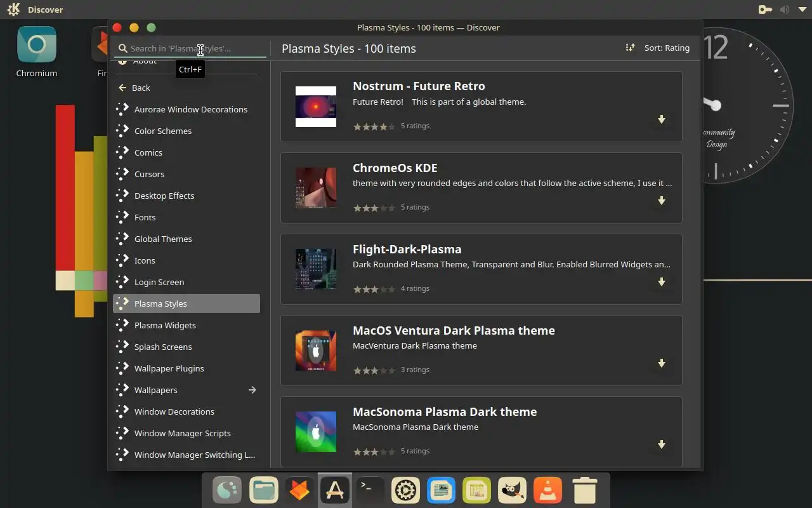Go Back in the sidebar
Image resolution: width=812 pixels, height=508 pixels.
[187, 88]
